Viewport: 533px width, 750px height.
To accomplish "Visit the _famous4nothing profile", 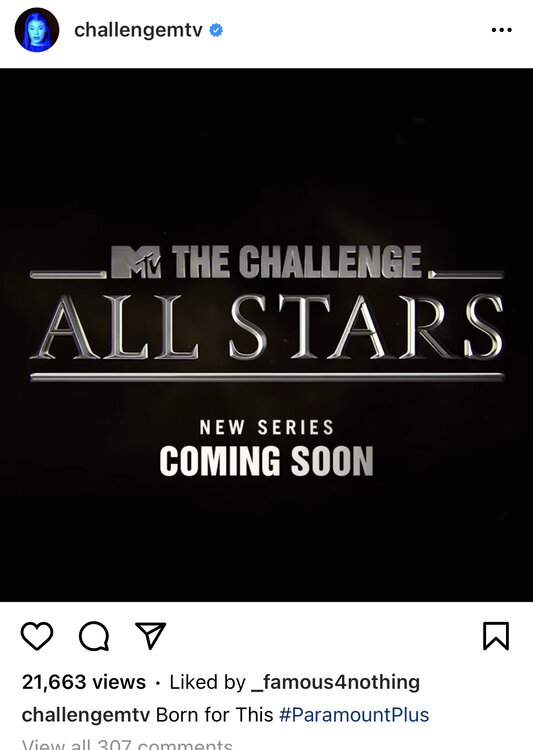I will point(335,682).
